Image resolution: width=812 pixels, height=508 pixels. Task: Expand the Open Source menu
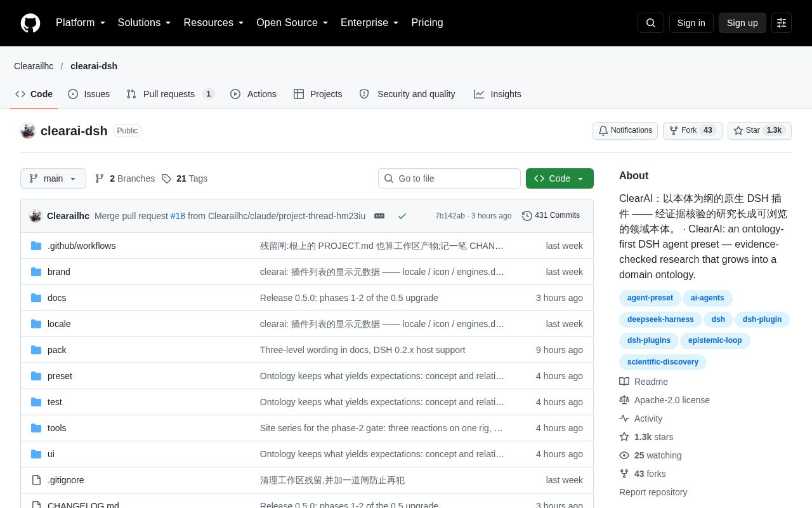292,23
